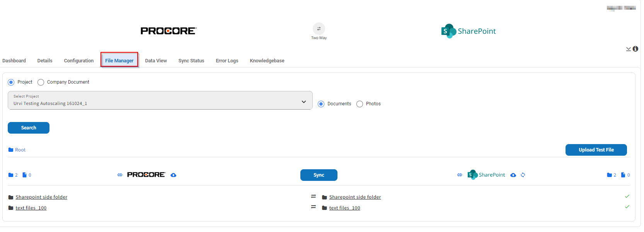Image resolution: width=644 pixels, height=232 pixels.
Task: Click the SharePoint logo in the header
Action: coord(469,31)
